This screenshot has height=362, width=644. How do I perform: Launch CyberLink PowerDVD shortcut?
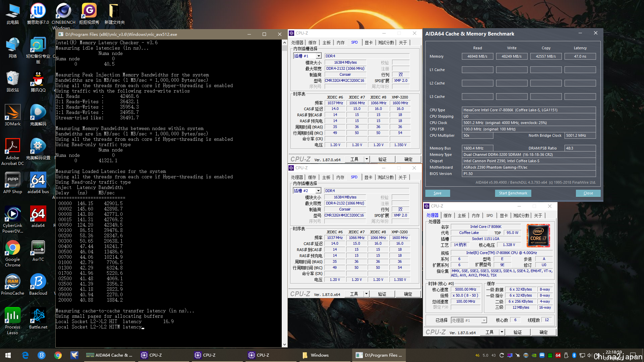pos(13,220)
